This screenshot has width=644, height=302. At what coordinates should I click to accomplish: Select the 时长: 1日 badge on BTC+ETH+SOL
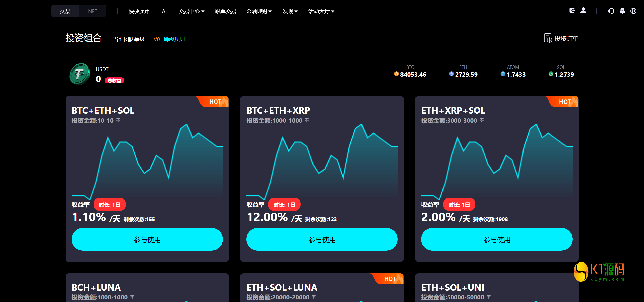coord(110,204)
